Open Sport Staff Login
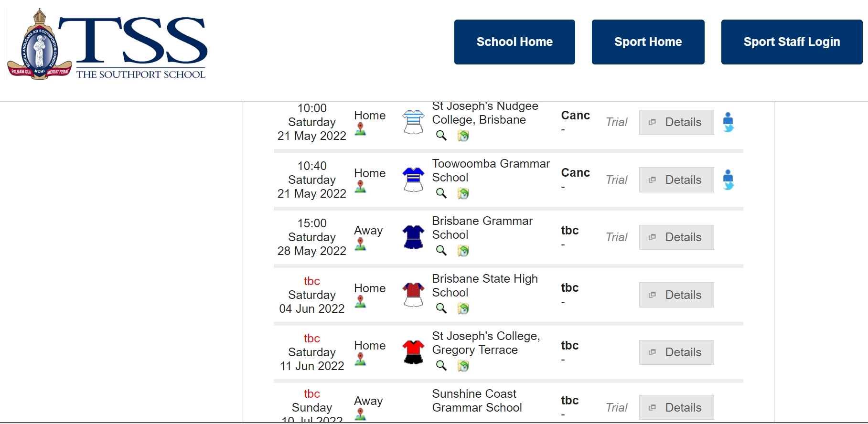This screenshot has height=424, width=868. (792, 42)
